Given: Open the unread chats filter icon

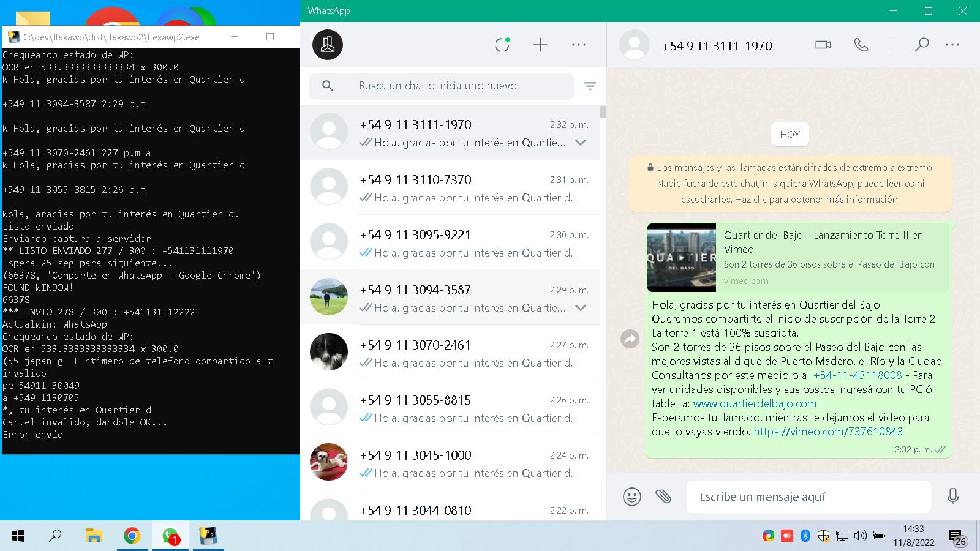Looking at the screenshot, I should pyautogui.click(x=590, y=86).
